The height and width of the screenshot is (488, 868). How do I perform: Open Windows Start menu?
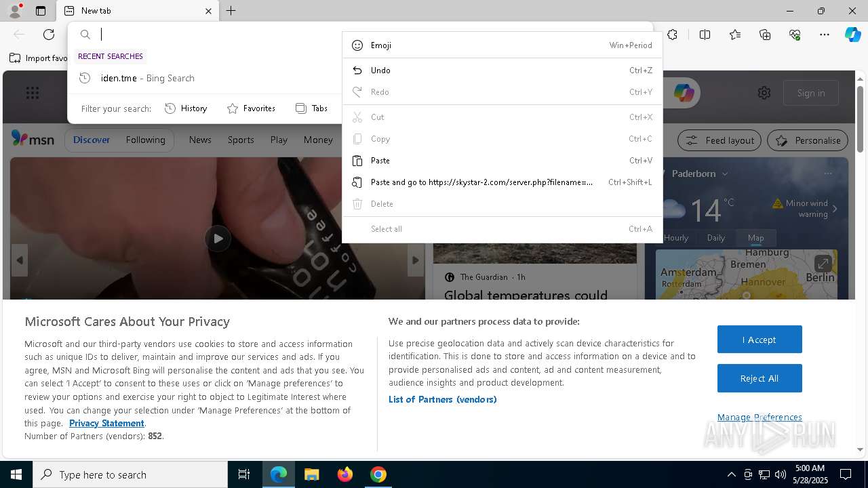[16, 474]
